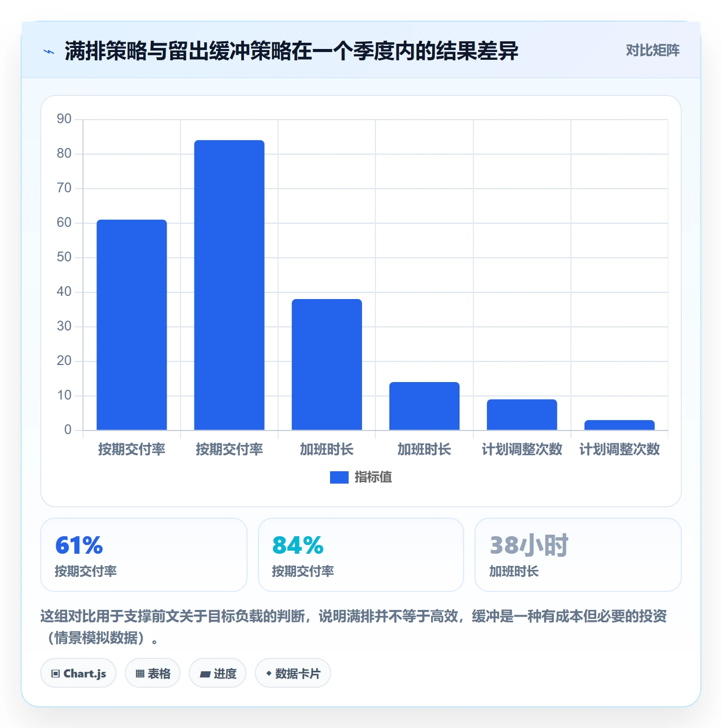Viewport: 722px width, 728px height.
Task: Click the 61-value 按期交付率 bar
Action: pos(132,325)
